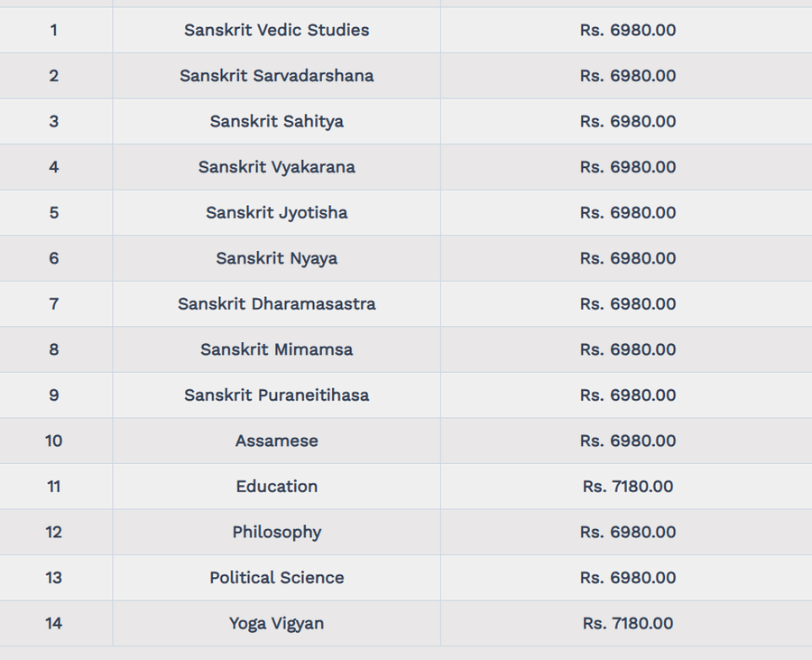Click the Philosophy fee Rs. 6980.00
The height and width of the screenshot is (660, 812).
[x=628, y=532]
